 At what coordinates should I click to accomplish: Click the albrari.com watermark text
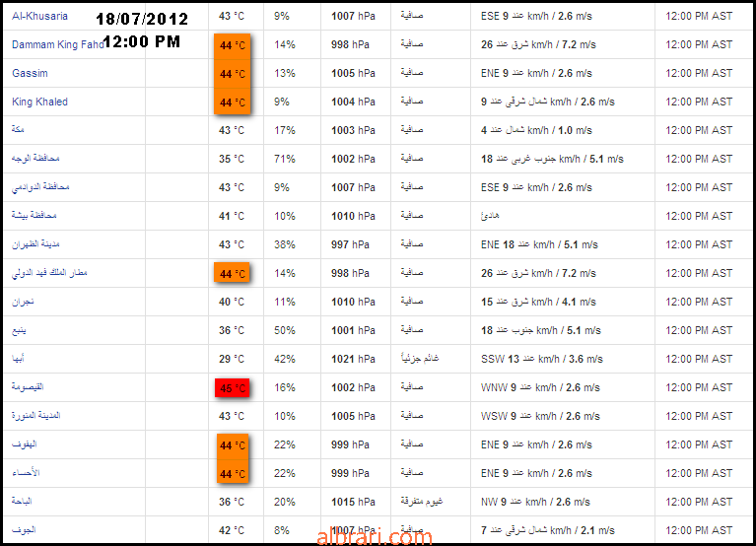pyautogui.click(x=375, y=537)
